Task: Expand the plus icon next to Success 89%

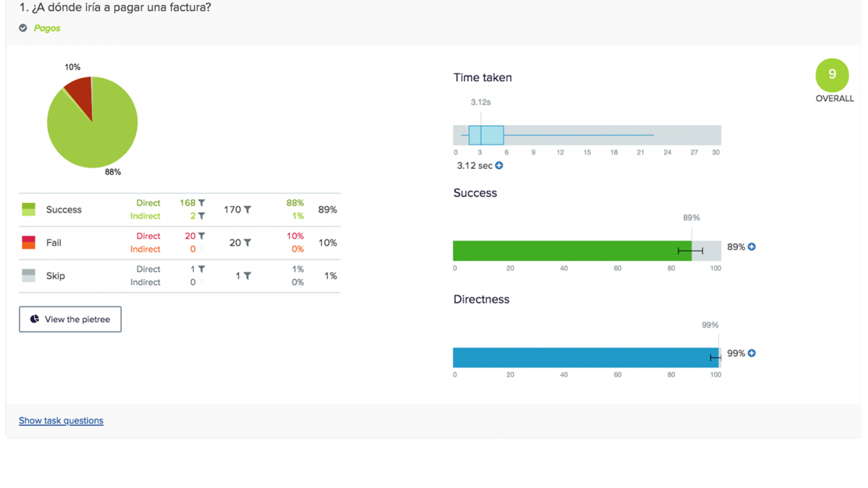Action: (x=752, y=247)
